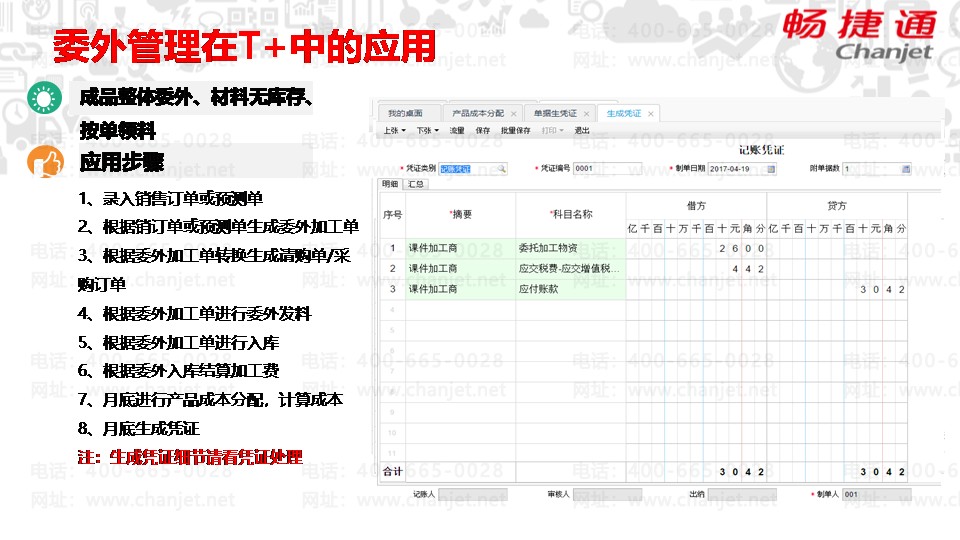This screenshot has width=960, height=540.
Task: Open calendar icon beside 制单日期 field
Action: point(771,168)
